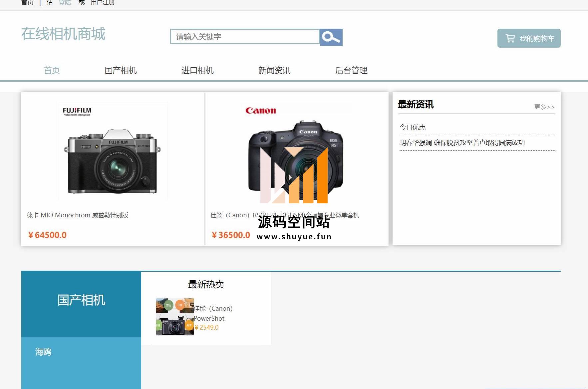Focus the 请输入关键字 search field
The width and height of the screenshot is (588, 389).
pyautogui.click(x=245, y=36)
